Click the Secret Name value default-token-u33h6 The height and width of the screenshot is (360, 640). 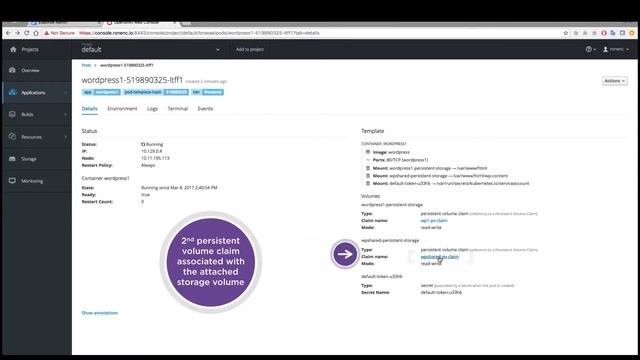(x=441, y=293)
